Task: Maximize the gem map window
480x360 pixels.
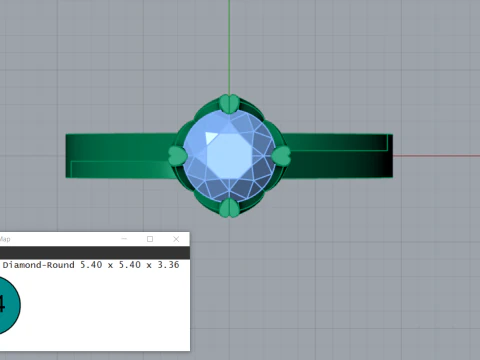Action: (x=150, y=239)
